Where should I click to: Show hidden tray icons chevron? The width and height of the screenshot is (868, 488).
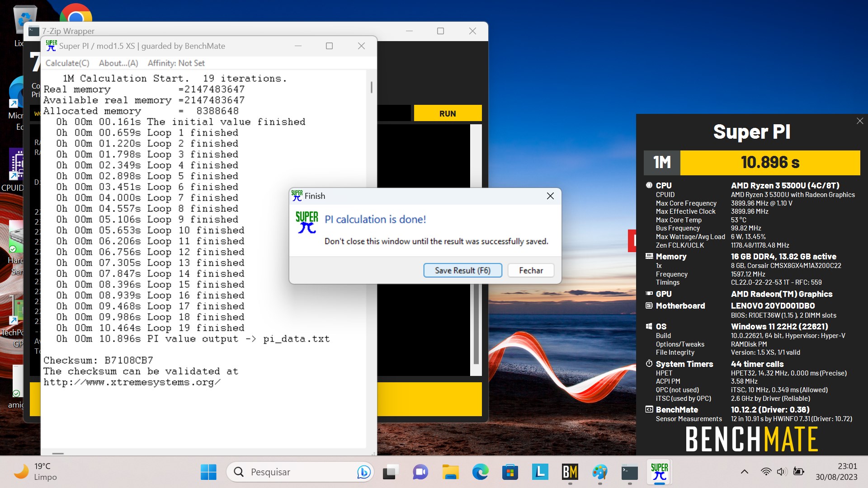[744, 472]
